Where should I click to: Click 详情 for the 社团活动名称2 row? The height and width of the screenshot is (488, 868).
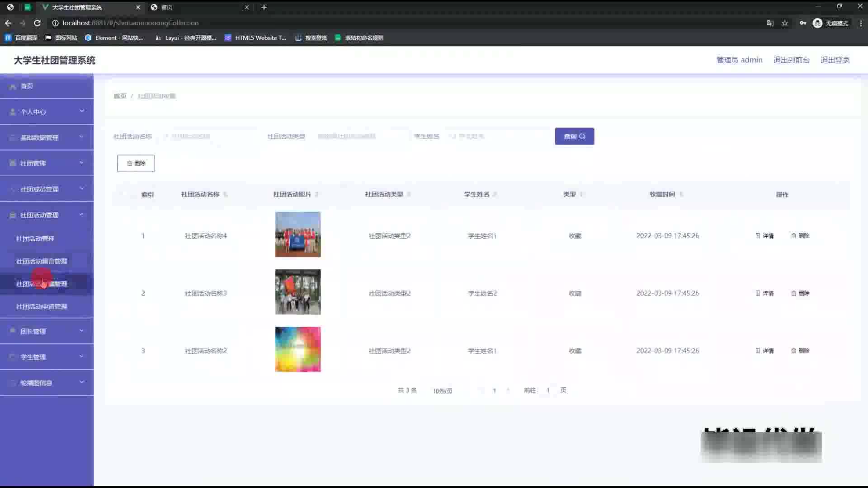tap(764, 351)
